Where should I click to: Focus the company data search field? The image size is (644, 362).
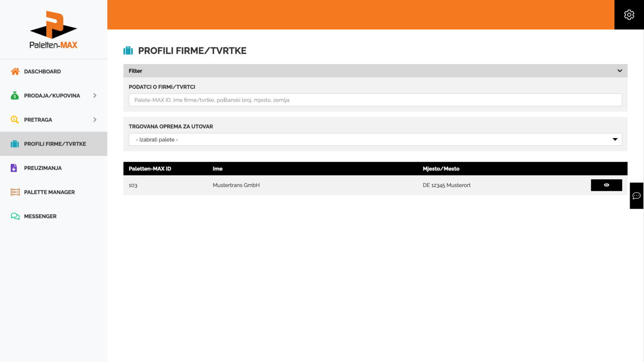(x=375, y=100)
